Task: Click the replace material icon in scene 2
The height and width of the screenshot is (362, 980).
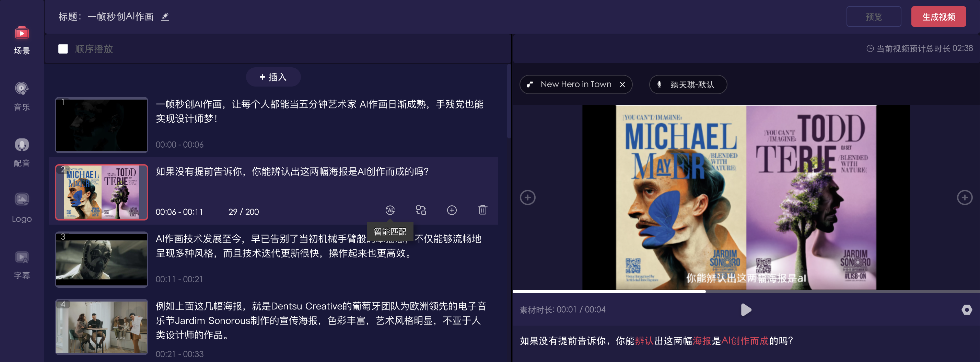Action: pos(421,210)
